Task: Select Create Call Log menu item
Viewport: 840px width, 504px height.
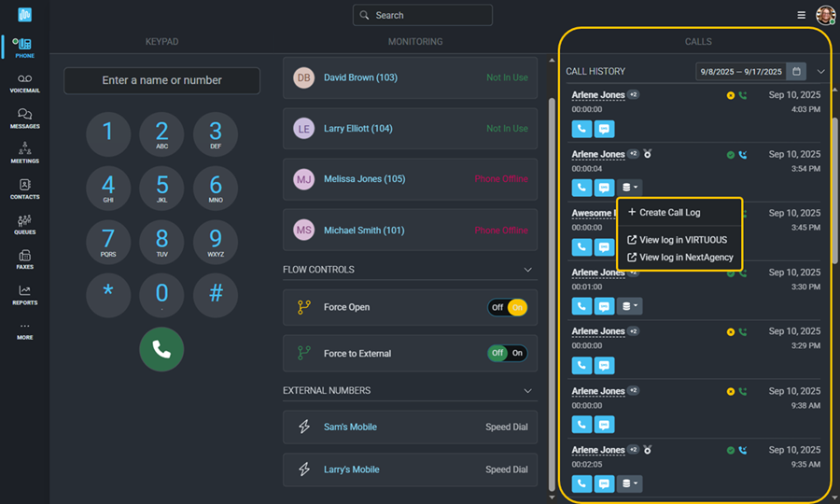Action: point(665,212)
